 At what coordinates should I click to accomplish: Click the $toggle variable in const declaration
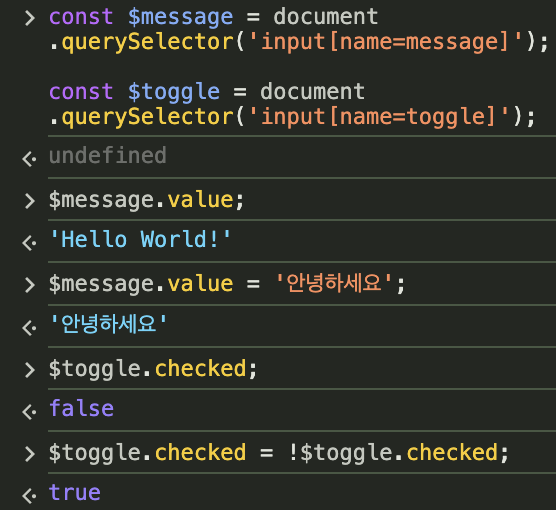[x=174, y=92]
